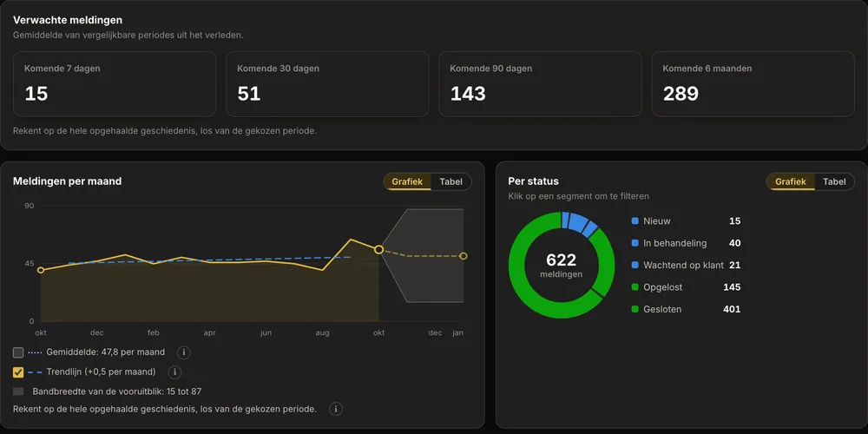Filter by Wachtend op klant legend entry
Viewport: 868px width, 434px height.
(x=686, y=265)
